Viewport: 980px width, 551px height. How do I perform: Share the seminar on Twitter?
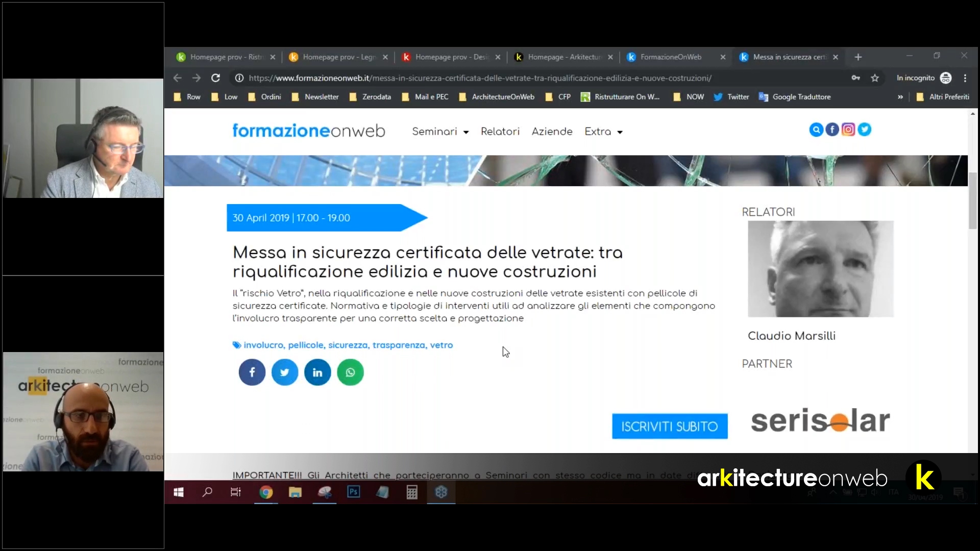coord(285,372)
